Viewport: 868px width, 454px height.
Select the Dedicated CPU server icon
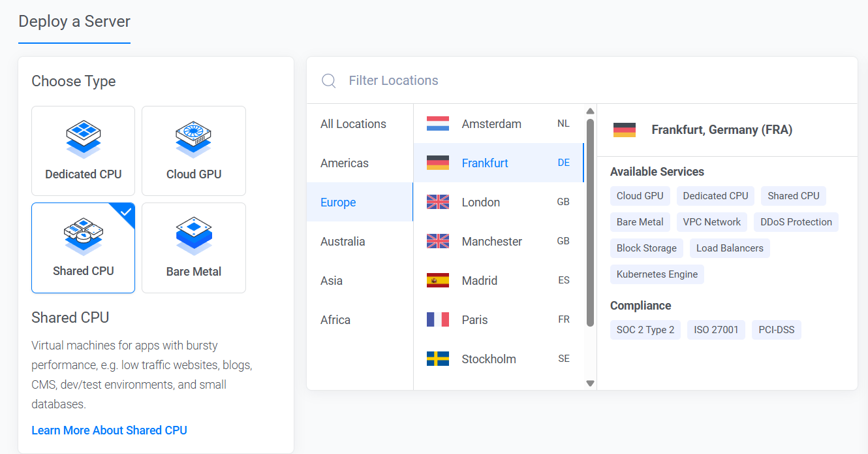tap(84, 139)
